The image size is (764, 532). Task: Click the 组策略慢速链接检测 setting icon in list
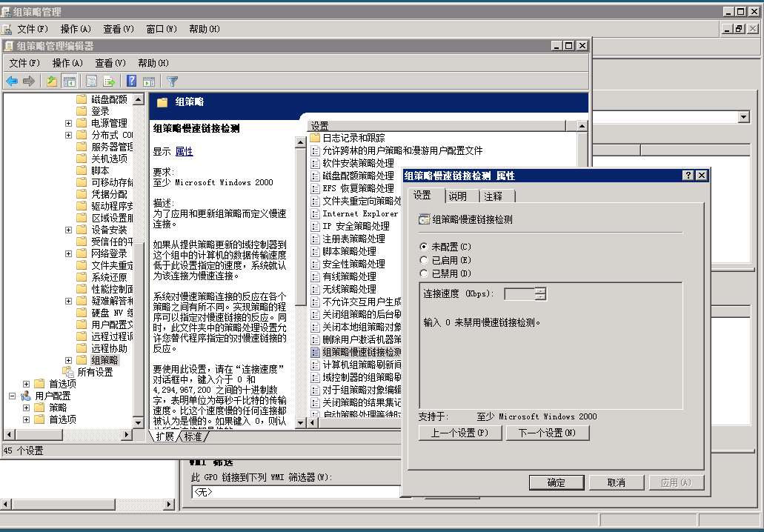[x=315, y=352]
